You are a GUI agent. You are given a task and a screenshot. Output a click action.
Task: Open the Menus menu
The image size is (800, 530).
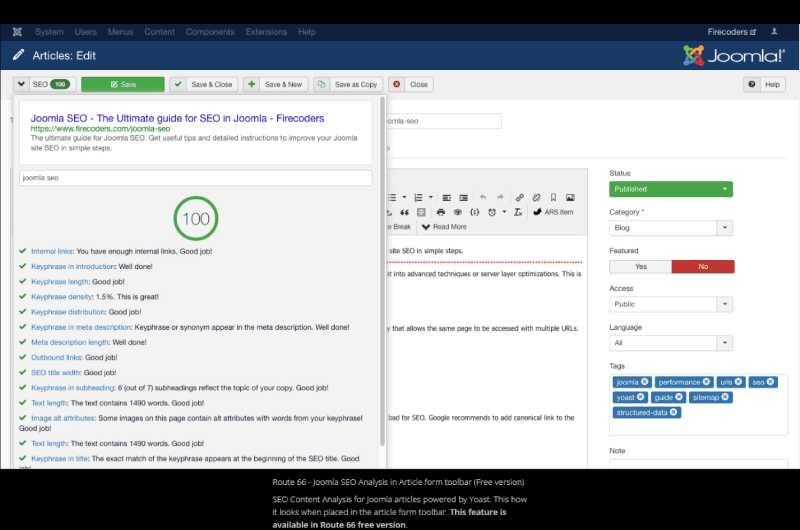[x=120, y=32]
